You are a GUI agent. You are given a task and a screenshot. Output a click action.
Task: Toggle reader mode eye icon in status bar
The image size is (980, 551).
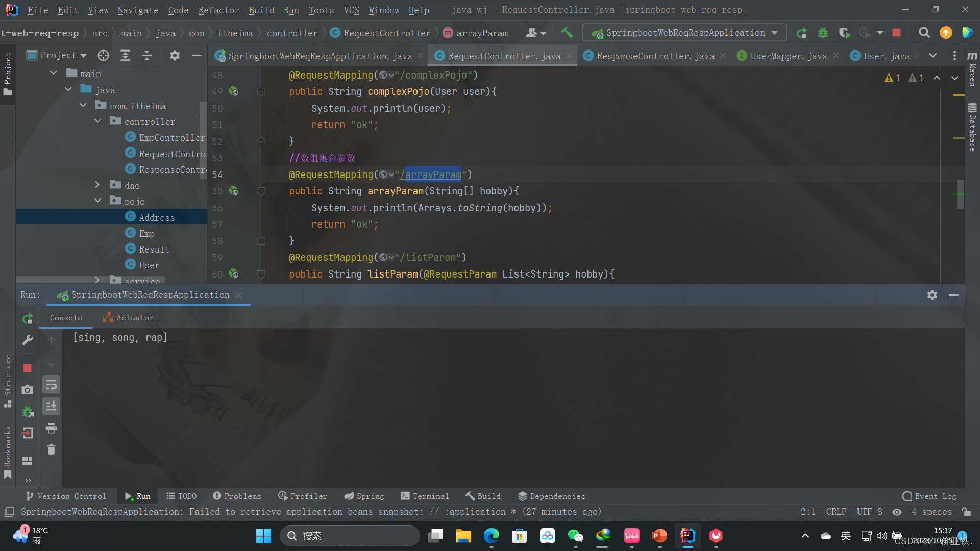click(x=897, y=512)
